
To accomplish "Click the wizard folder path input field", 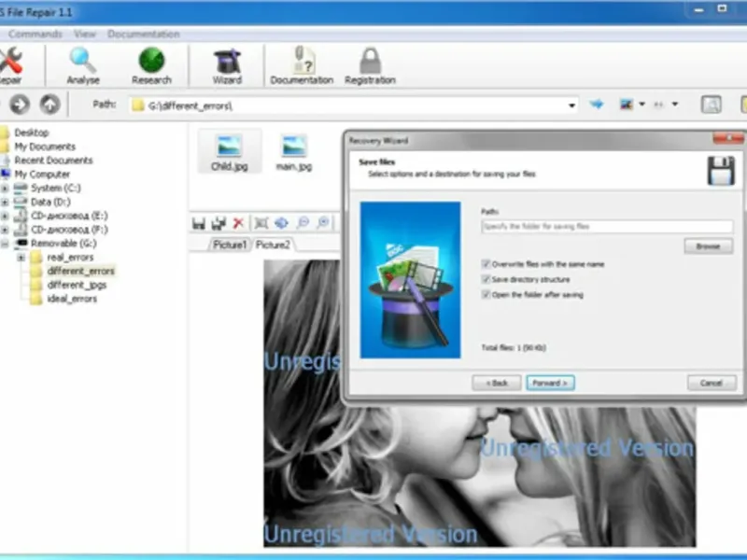I will click(607, 226).
